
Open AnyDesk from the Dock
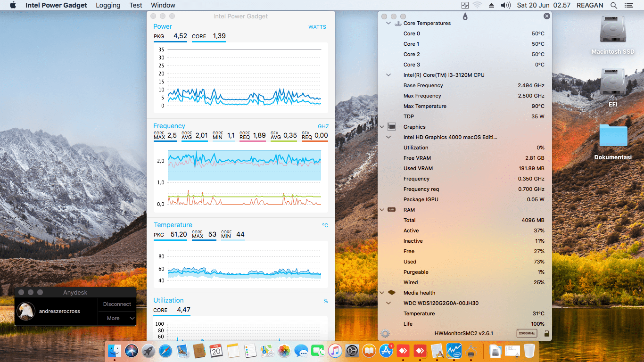click(x=404, y=351)
